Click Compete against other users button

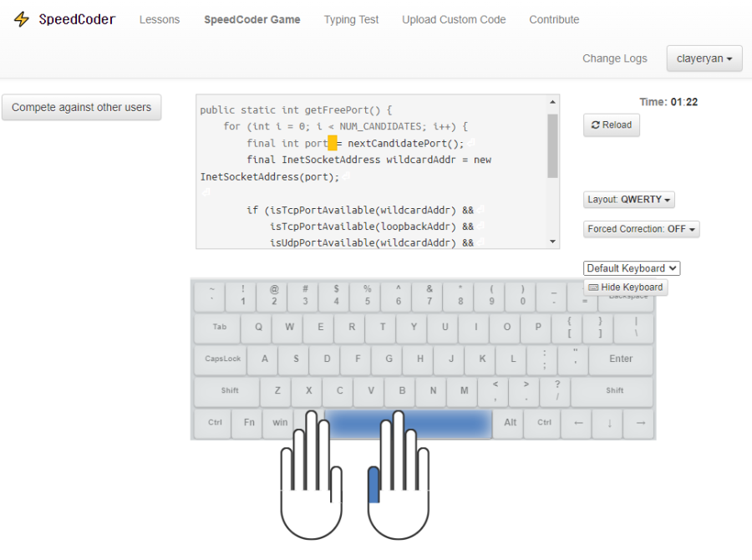pos(82,107)
